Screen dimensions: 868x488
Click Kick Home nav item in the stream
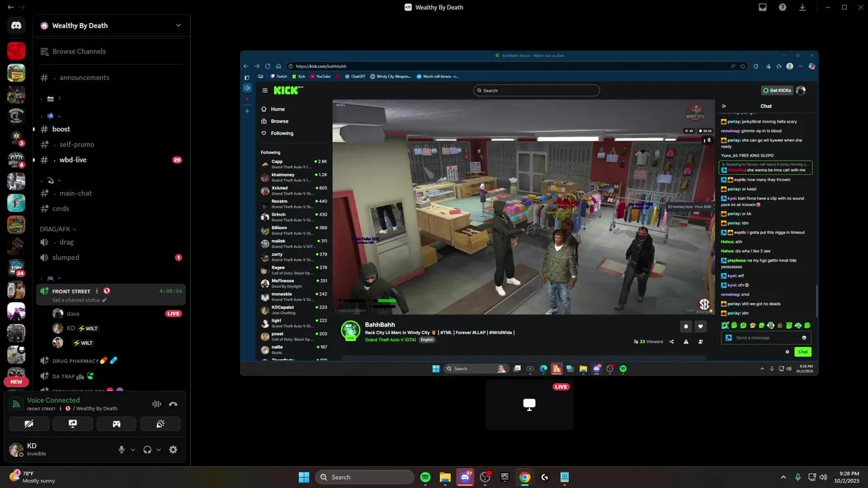pyautogui.click(x=277, y=109)
